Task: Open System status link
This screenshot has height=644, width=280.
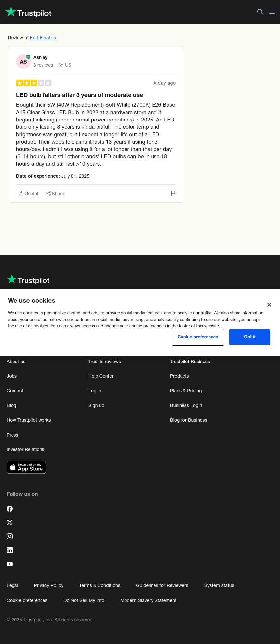Action: (219, 585)
